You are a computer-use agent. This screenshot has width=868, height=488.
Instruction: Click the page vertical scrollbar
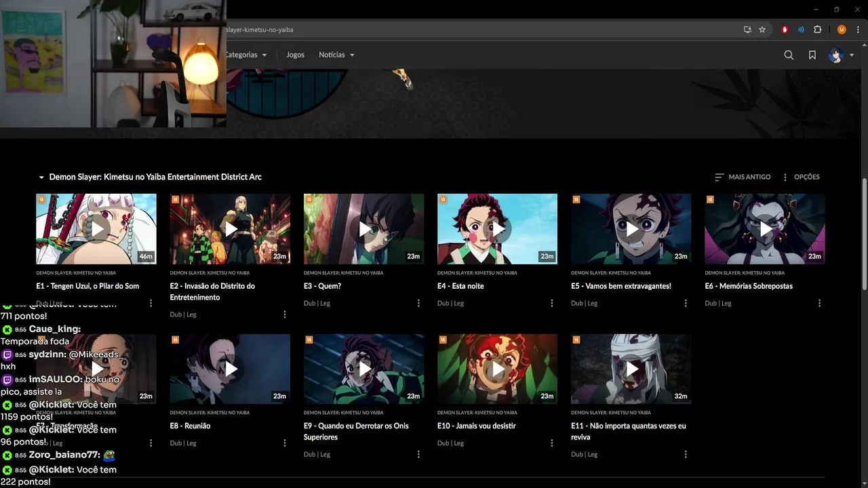pos(864,234)
